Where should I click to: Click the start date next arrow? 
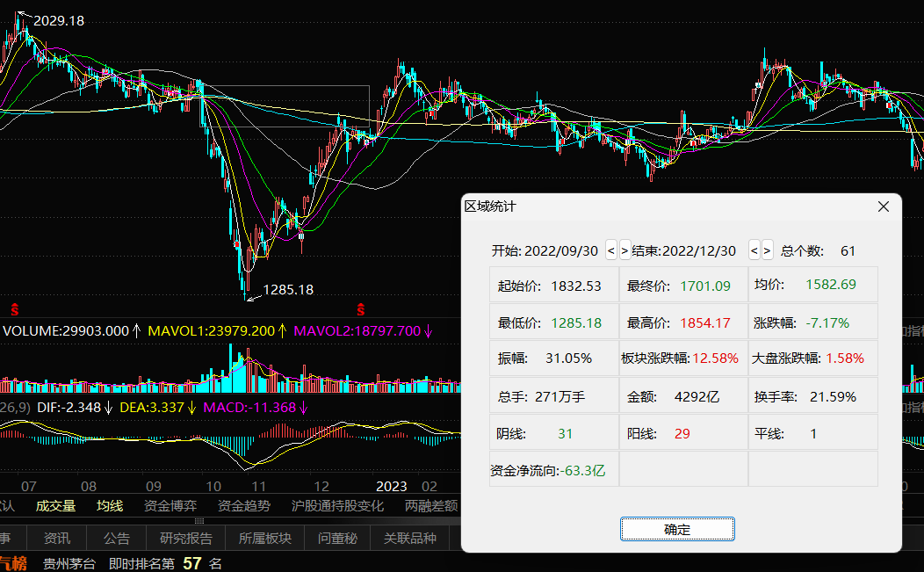[x=624, y=250]
